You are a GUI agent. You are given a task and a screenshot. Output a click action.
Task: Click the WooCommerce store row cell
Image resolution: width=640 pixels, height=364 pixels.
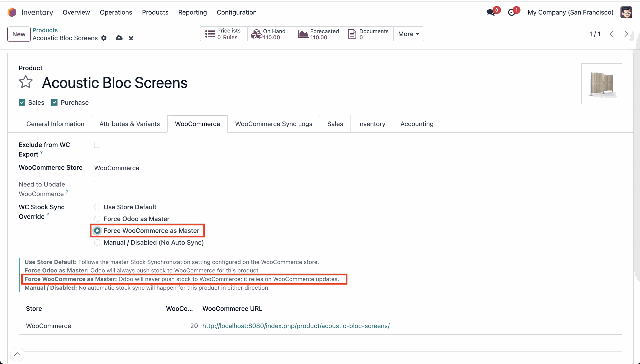click(x=49, y=326)
